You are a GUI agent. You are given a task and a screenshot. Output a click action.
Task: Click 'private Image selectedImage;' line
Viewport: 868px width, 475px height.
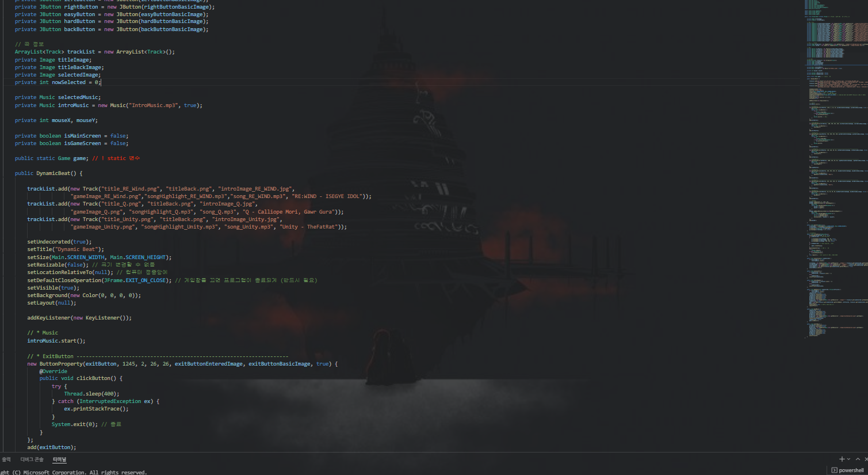click(58, 75)
